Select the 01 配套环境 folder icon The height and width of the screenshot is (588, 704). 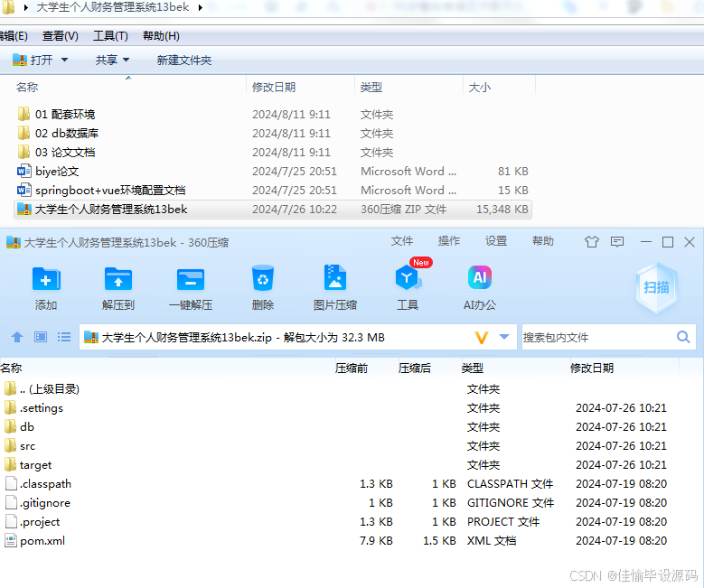(x=23, y=114)
